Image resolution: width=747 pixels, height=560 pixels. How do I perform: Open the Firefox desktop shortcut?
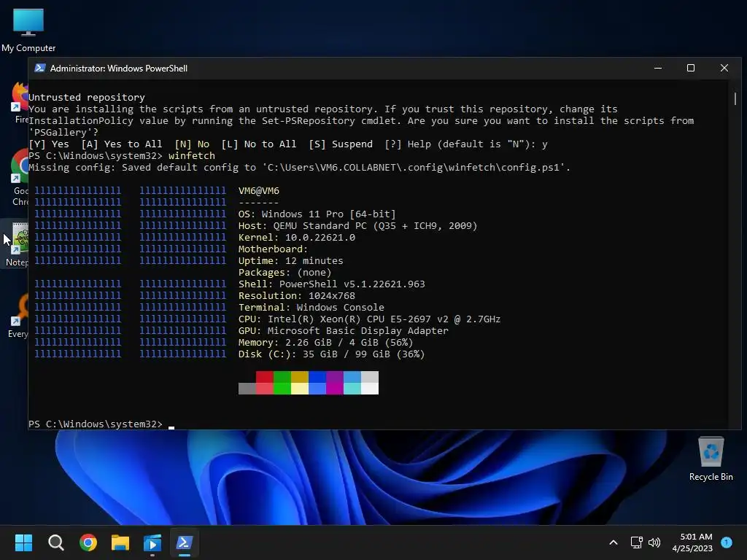(20, 103)
